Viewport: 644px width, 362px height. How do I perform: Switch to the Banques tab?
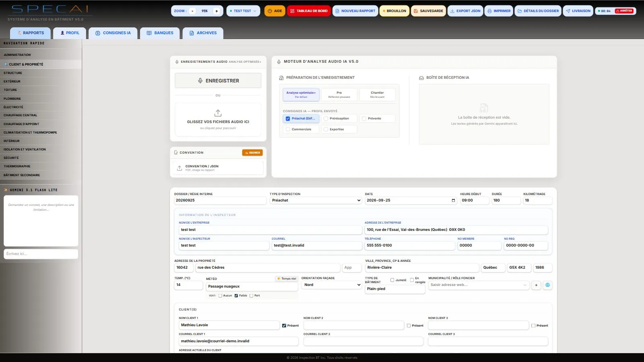[x=160, y=33]
